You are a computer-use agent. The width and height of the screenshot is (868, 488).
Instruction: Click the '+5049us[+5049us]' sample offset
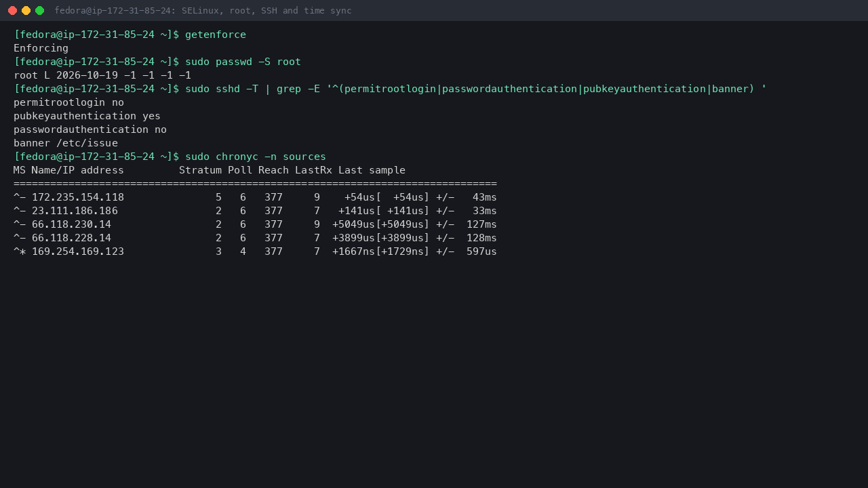381,224
